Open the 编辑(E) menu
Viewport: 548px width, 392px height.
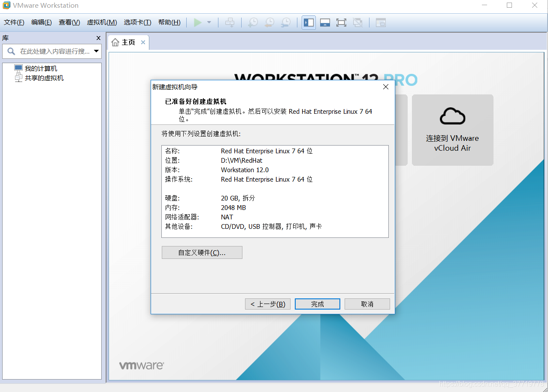click(42, 22)
